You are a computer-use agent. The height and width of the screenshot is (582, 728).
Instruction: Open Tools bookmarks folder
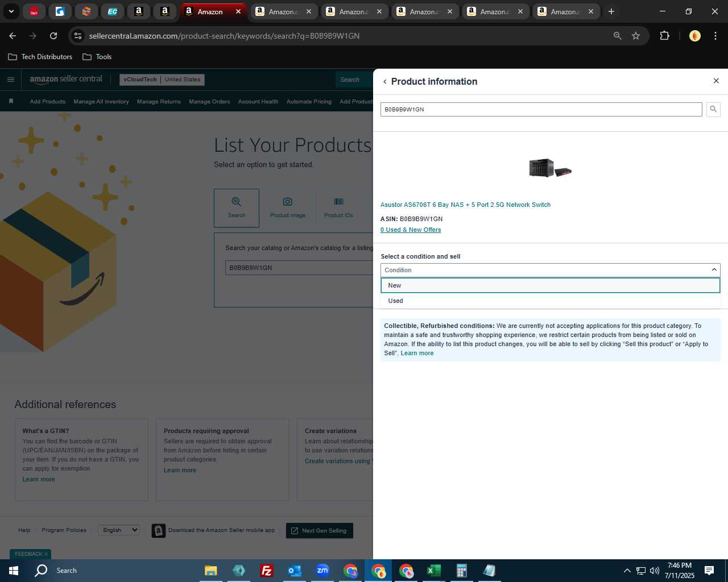click(97, 57)
